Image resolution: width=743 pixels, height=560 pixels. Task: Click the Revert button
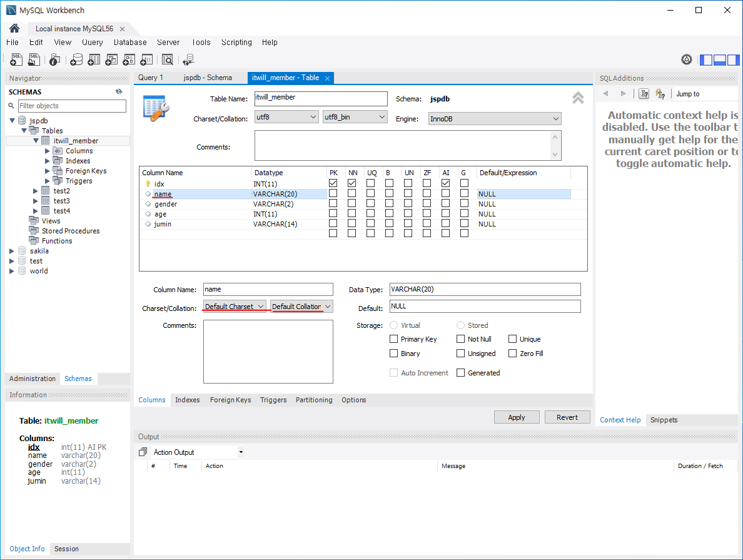[567, 417]
